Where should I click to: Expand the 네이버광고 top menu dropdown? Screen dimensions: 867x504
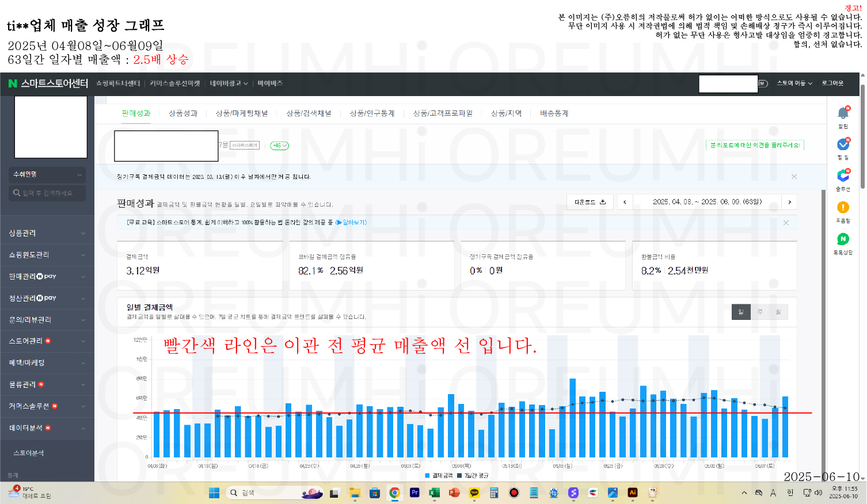[x=229, y=83]
